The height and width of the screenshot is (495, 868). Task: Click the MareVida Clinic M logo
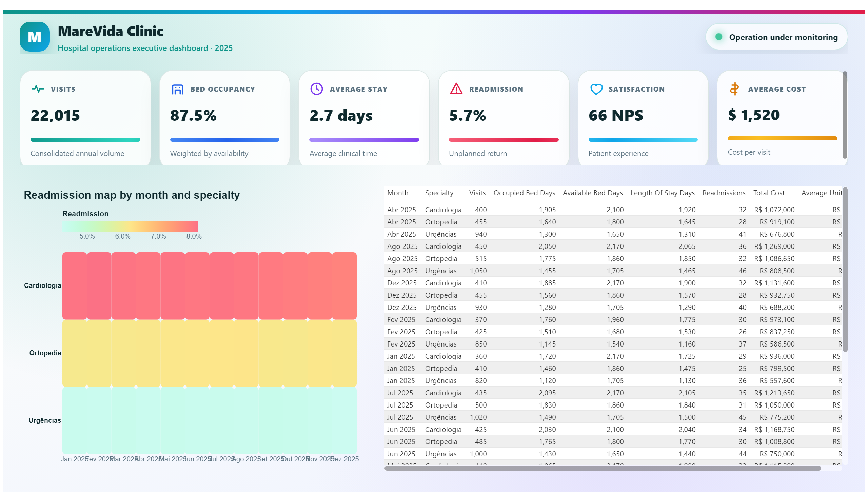(34, 37)
